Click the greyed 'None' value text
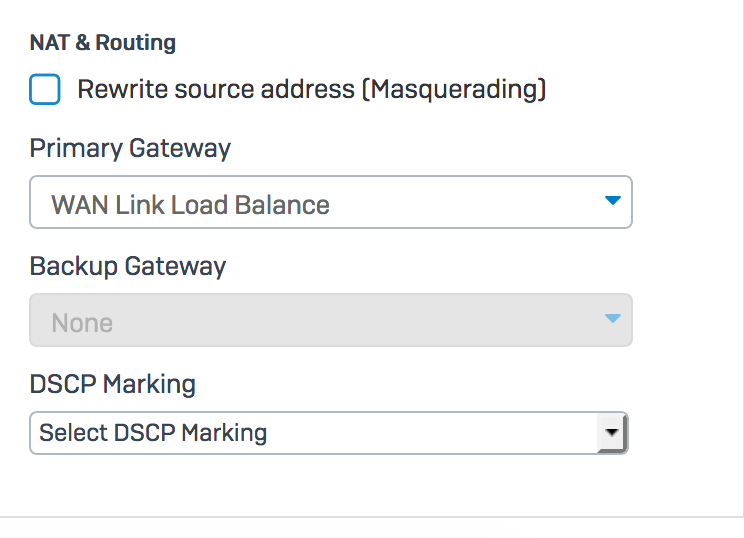Screen dimensions: 744x538 pos(82,323)
